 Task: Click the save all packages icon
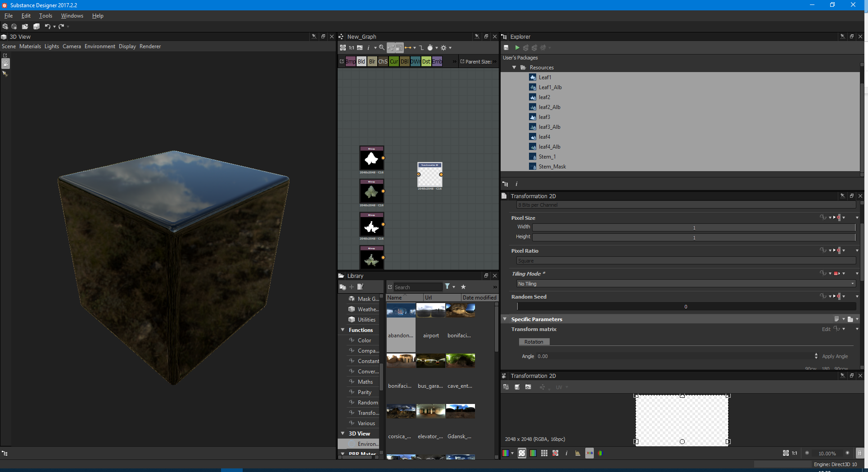36,27
